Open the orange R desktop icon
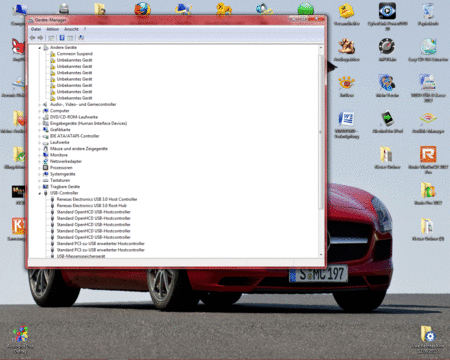The height and width of the screenshot is (360, 450). coord(428,154)
